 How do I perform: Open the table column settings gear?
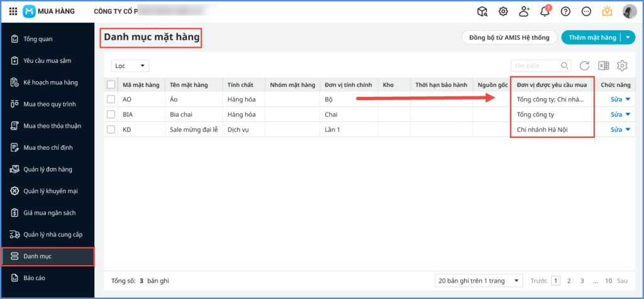[623, 65]
